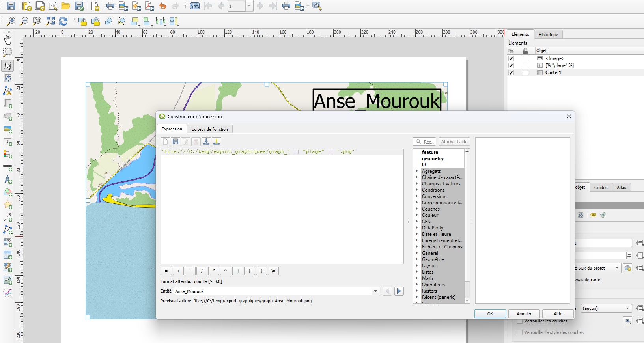644x343 pixels.
Task: Export the layout as PDF
Action: coord(149,6)
